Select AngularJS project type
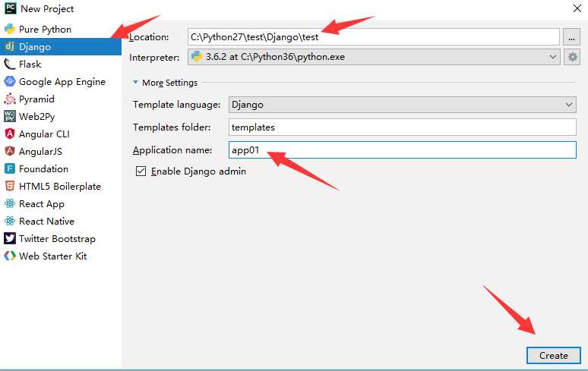588x371 pixels. point(61,151)
